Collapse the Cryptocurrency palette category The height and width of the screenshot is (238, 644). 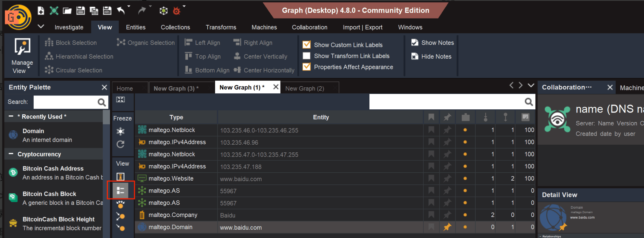(x=11, y=154)
